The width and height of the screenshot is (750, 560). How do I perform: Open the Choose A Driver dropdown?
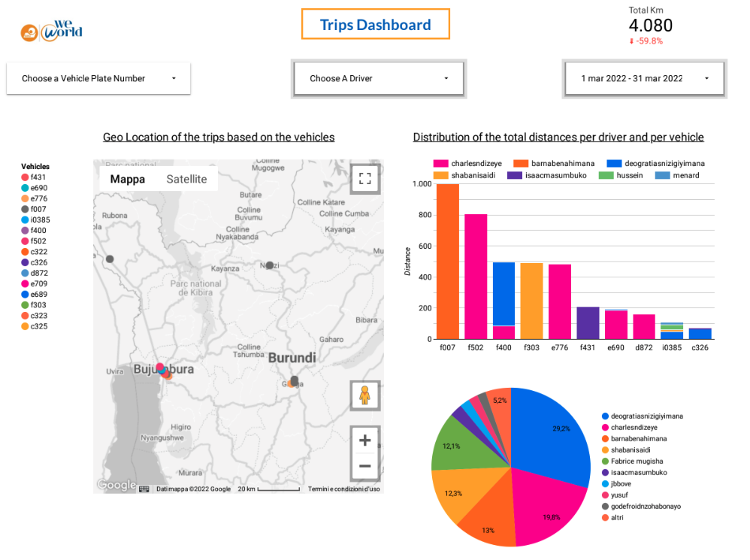coord(378,78)
